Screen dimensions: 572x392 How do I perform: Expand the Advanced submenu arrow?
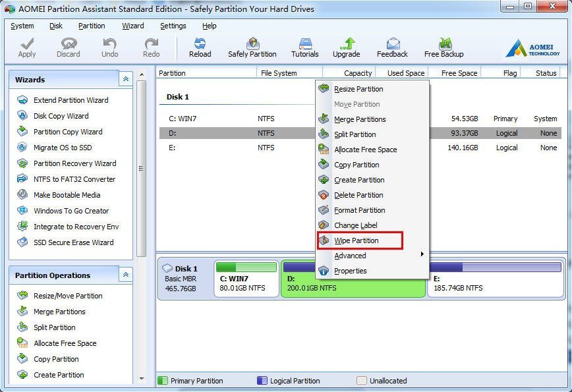click(422, 254)
